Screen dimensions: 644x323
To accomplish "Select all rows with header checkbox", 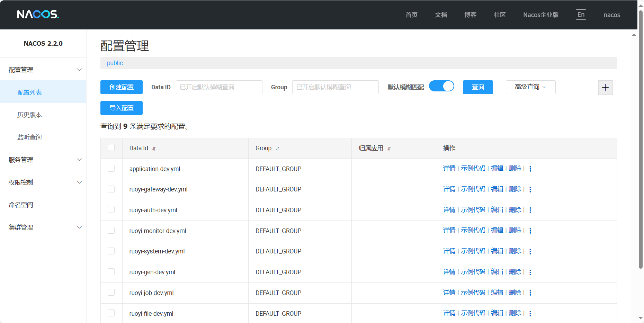I will (111, 147).
